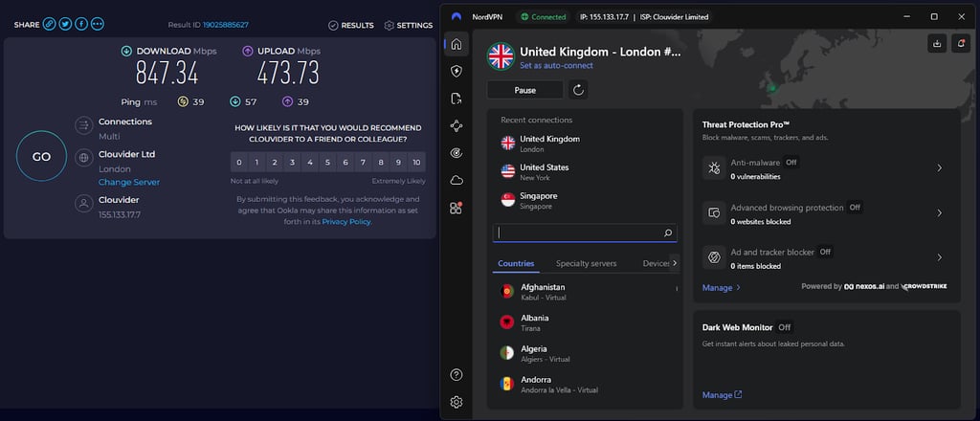The height and width of the screenshot is (421, 980).
Task: Click the green server dot on map
Action: 772,88
